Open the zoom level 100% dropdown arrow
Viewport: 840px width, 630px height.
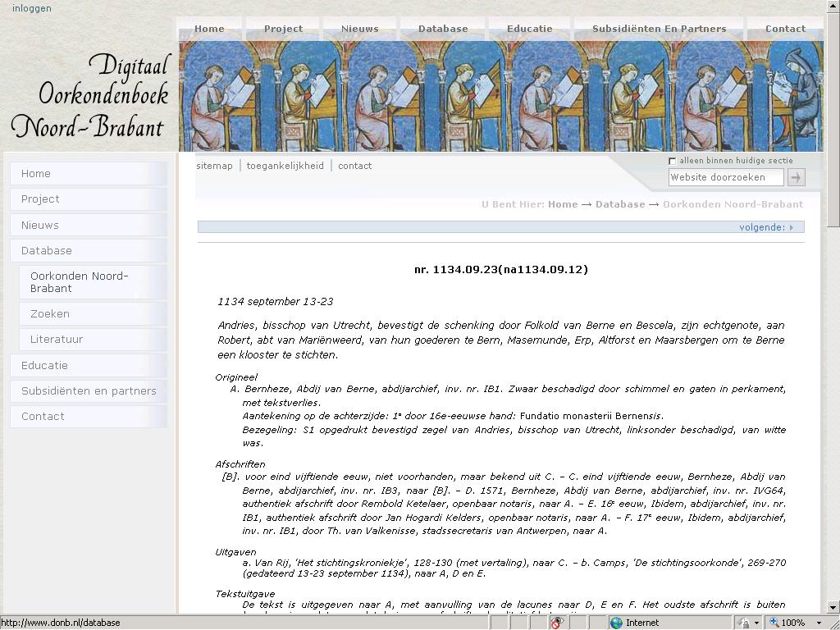(819, 623)
